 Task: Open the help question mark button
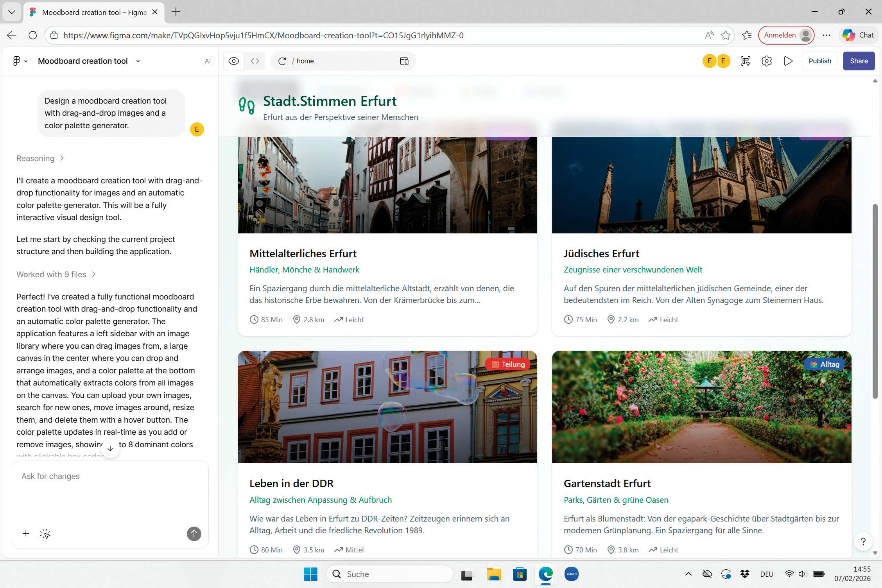[863, 541]
